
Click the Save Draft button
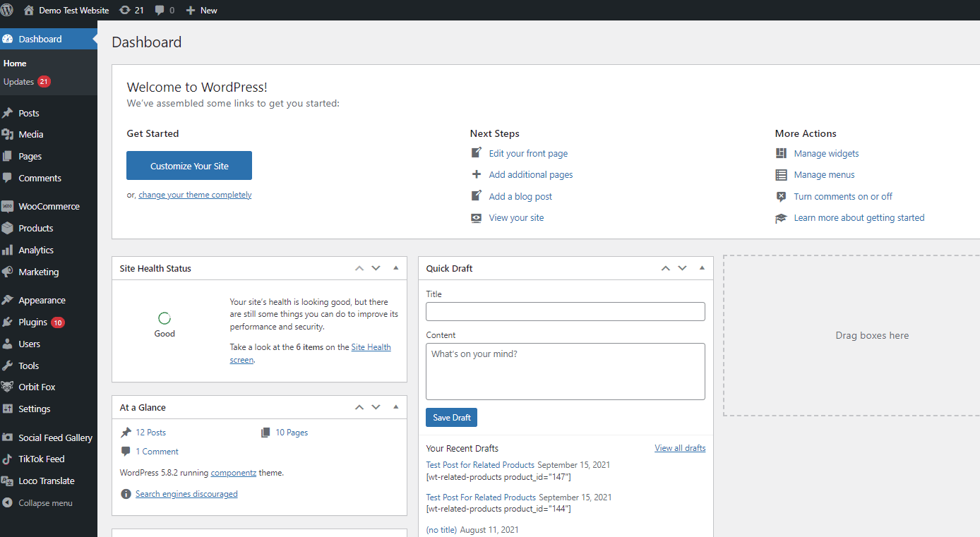pyautogui.click(x=452, y=418)
